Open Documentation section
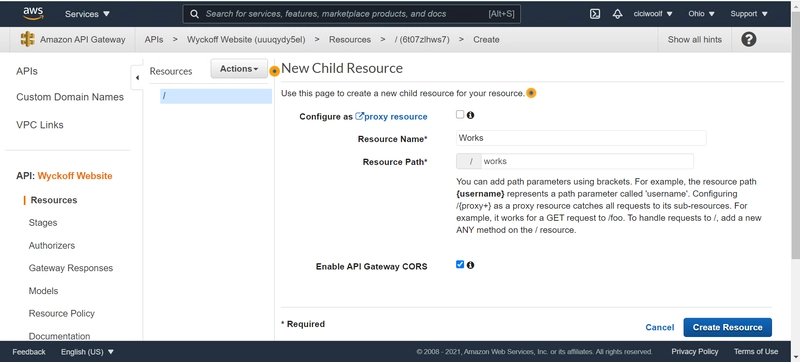Viewport: 800px width, 362px height. (x=59, y=336)
